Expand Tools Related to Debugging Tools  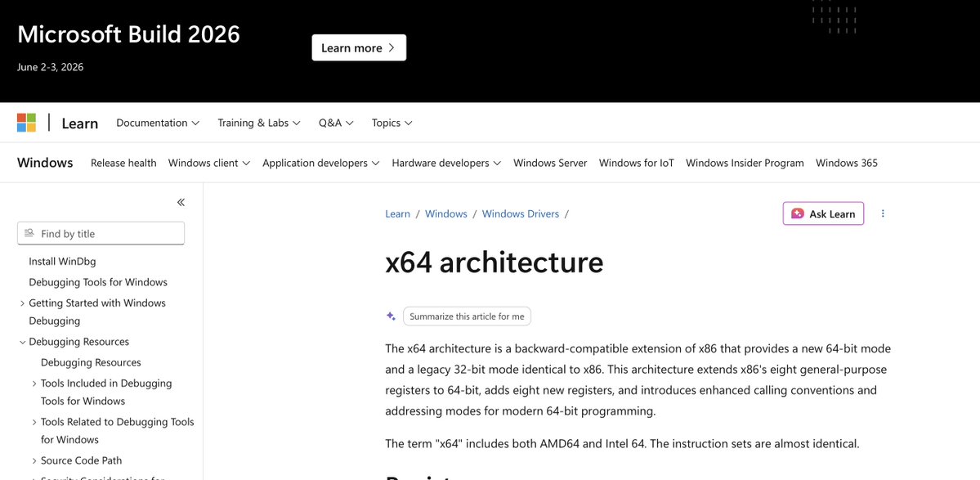click(34, 422)
